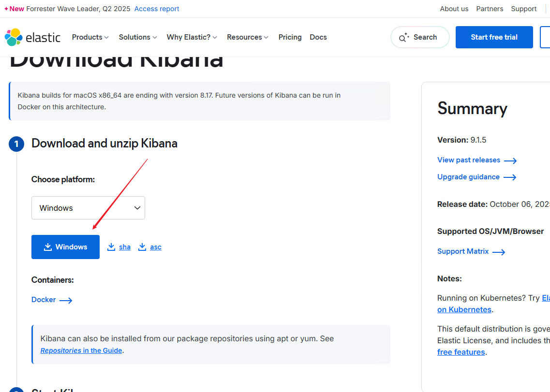This screenshot has height=392, width=550.
Task: Go to About us
Action: pos(454,9)
